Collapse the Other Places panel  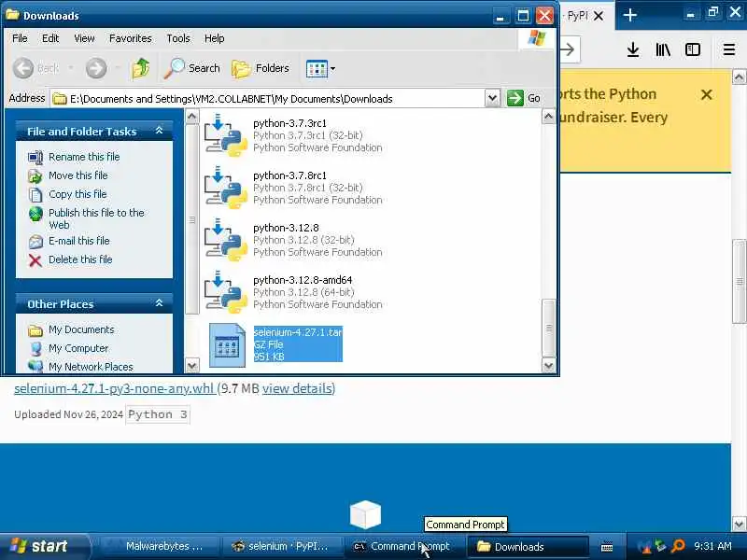(159, 303)
